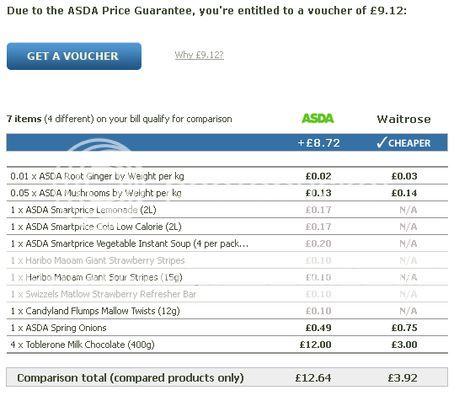The width and height of the screenshot is (454, 401).
Task: Select Haribo Maoam Giant Sour Stripes row
Action: click(x=227, y=277)
